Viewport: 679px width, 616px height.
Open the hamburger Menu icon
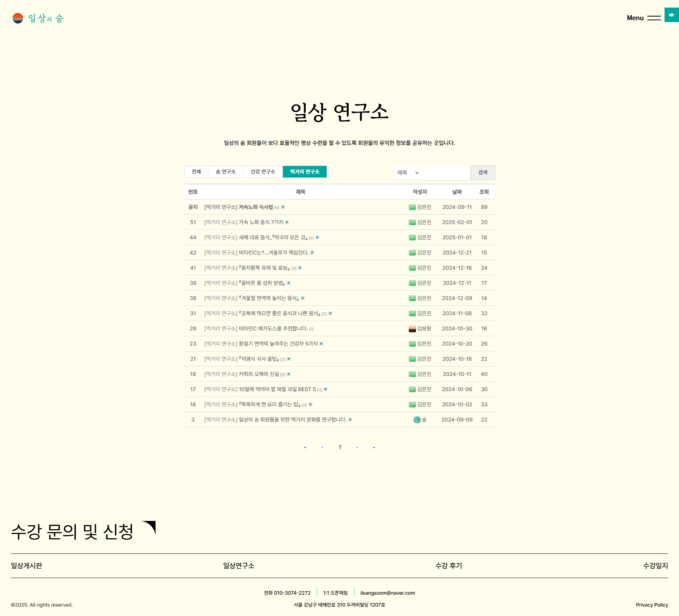pyautogui.click(x=654, y=18)
